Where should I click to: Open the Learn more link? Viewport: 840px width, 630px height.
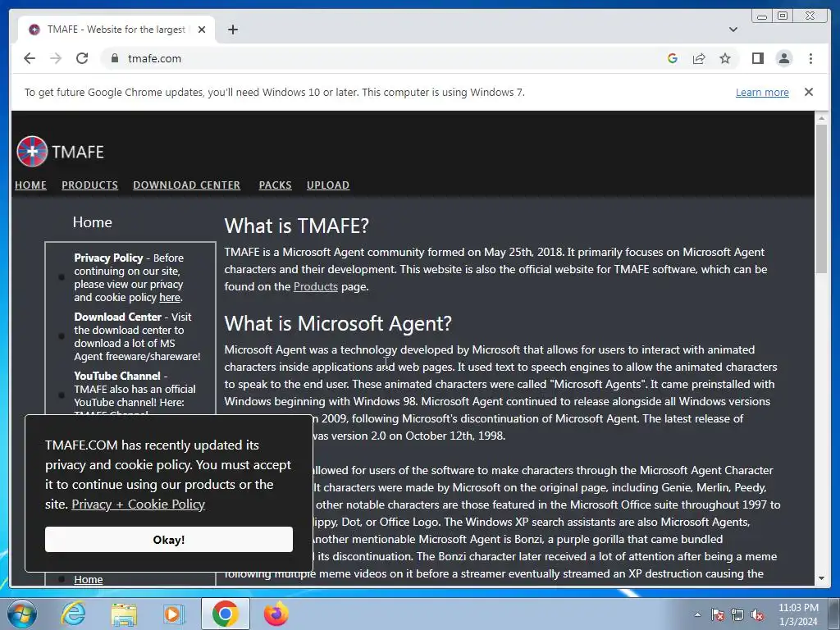tap(762, 92)
